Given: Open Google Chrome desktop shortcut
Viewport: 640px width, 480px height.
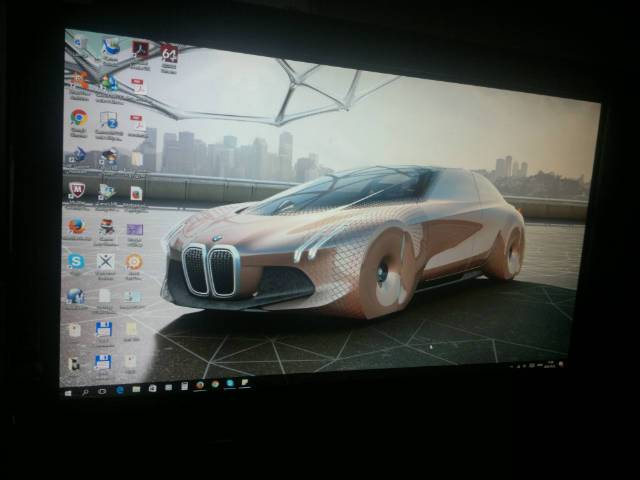Looking at the screenshot, I should (x=79, y=118).
